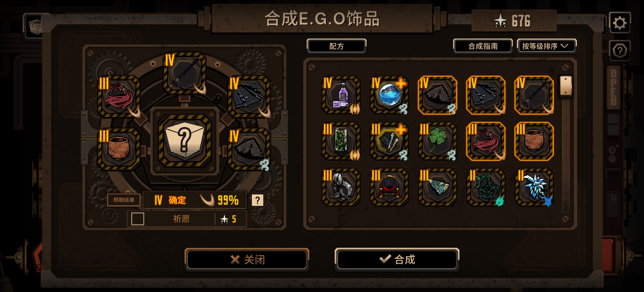Select the blue globe orb gift
This screenshot has width=644, height=292.
389,95
